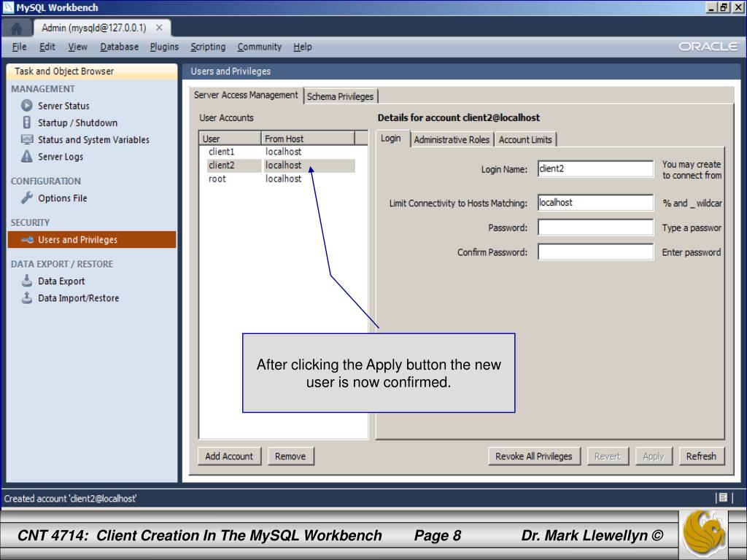
Task: Switch to the Schema Privileges tab
Action: [340, 96]
